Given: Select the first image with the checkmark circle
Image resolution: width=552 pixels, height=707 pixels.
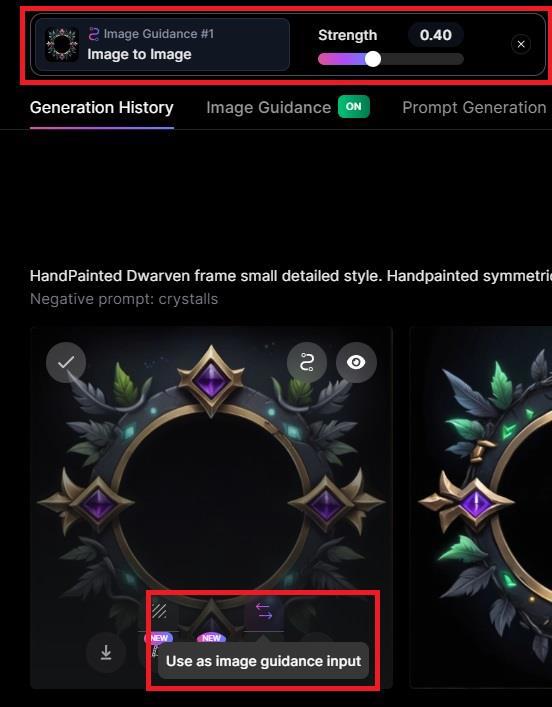Looking at the screenshot, I should 66,362.
